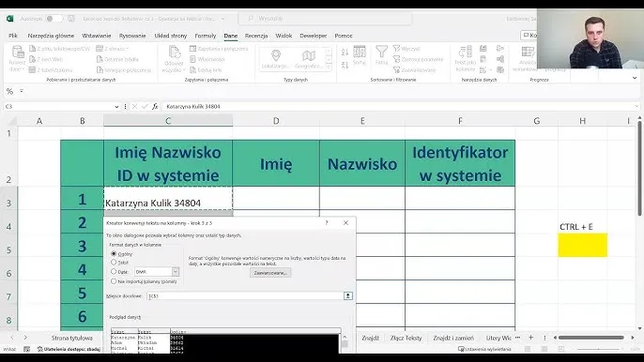Click the zoom slider in status bar
644x362 pixels.
[598, 349]
